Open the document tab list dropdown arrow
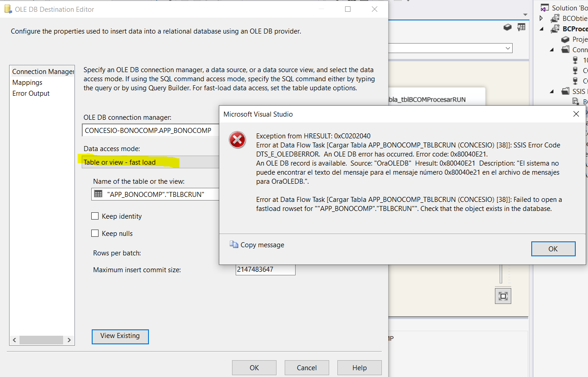588x377 pixels. [x=526, y=14]
